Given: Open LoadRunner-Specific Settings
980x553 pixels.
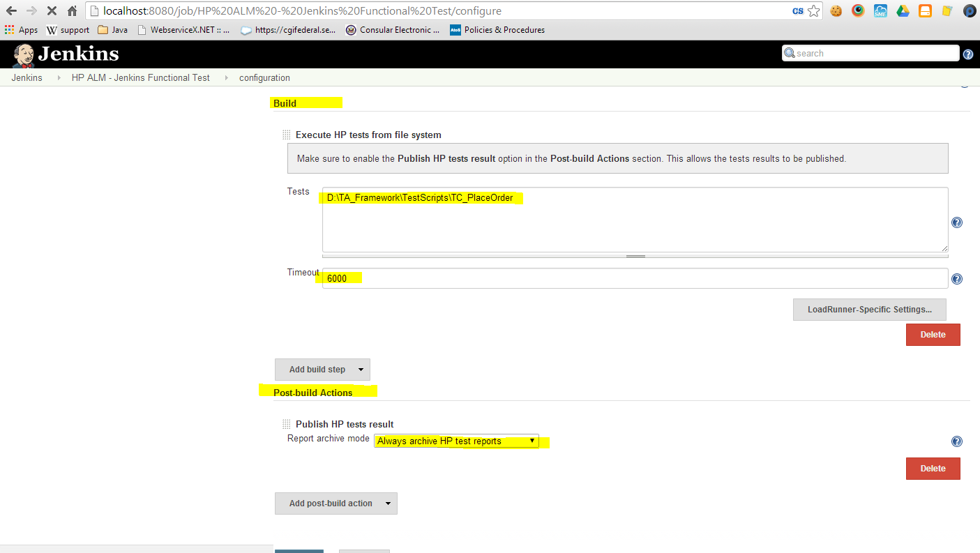Looking at the screenshot, I should click(869, 310).
